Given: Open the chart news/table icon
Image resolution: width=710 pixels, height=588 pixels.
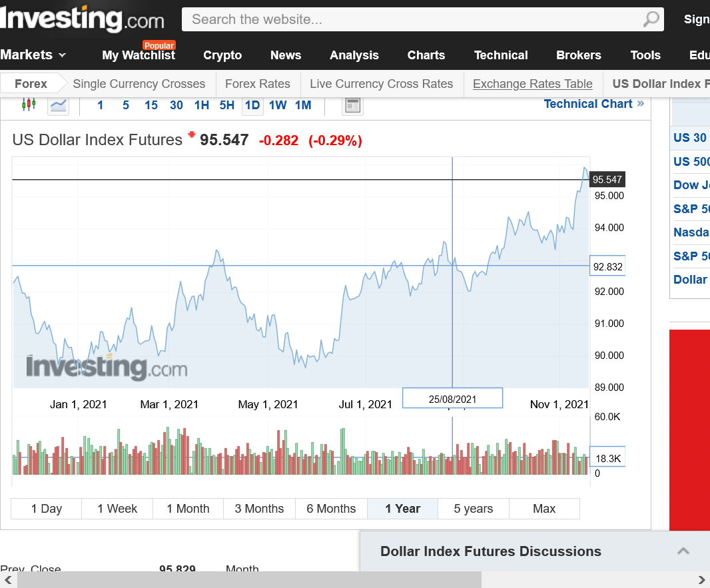Looking at the screenshot, I should click(352, 106).
